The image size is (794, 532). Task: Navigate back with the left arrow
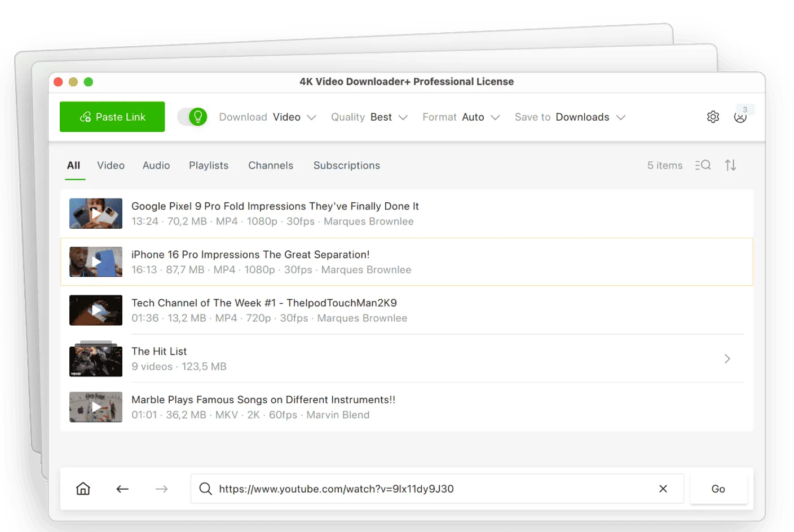122,489
